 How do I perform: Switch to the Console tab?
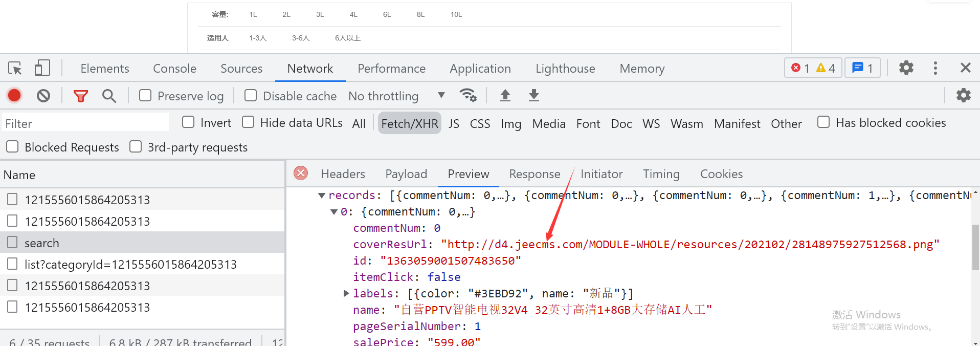(x=174, y=69)
